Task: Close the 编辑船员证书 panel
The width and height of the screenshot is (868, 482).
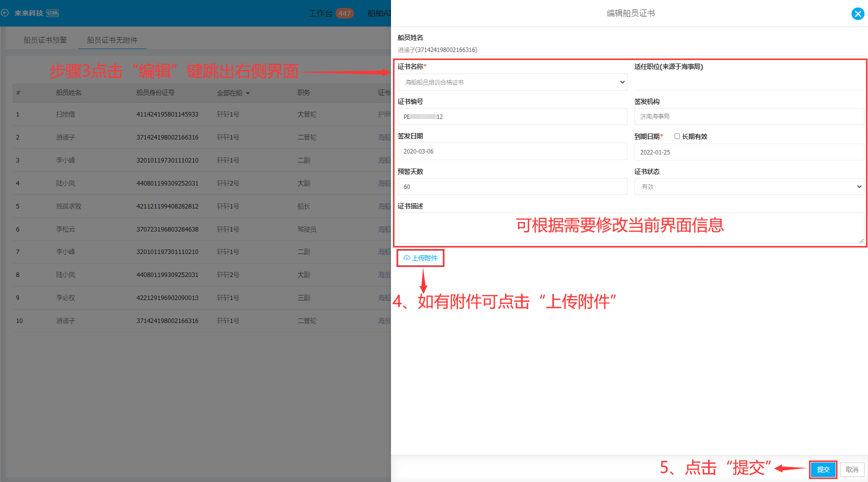Action: coord(857,13)
